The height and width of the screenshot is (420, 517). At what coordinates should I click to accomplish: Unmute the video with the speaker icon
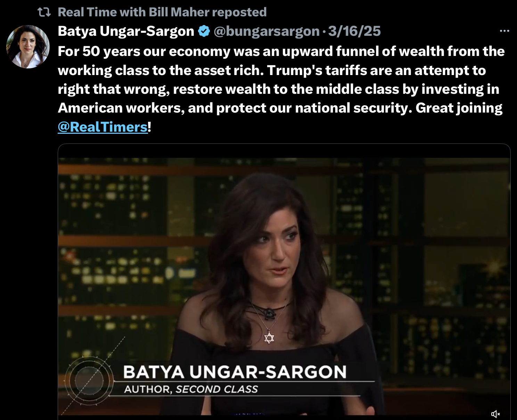pyautogui.click(x=495, y=414)
